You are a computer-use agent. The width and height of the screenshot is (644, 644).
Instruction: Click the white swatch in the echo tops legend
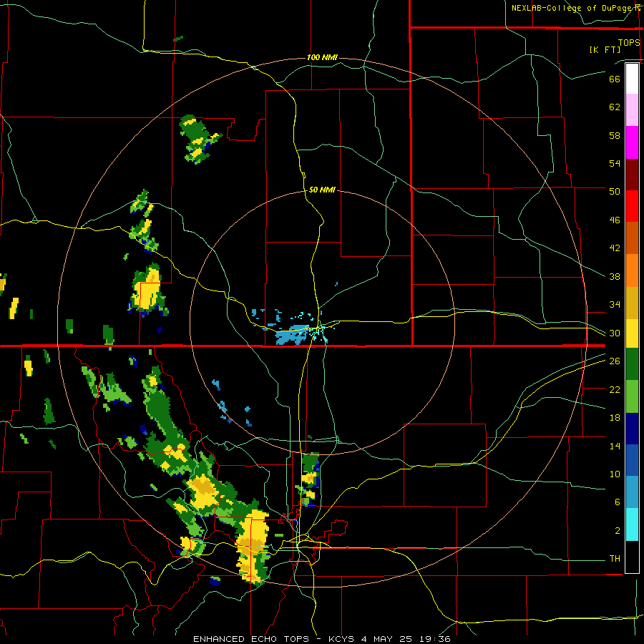click(x=632, y=79)
